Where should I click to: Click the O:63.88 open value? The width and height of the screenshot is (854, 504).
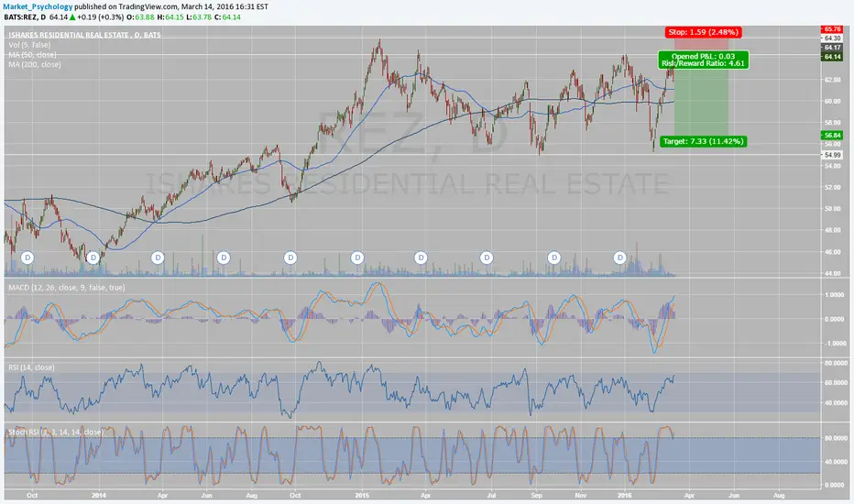point(140,16)
